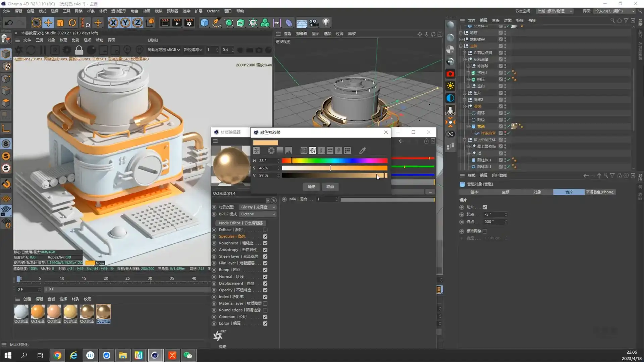Confirm color with the 确定 button

(311, 187)
